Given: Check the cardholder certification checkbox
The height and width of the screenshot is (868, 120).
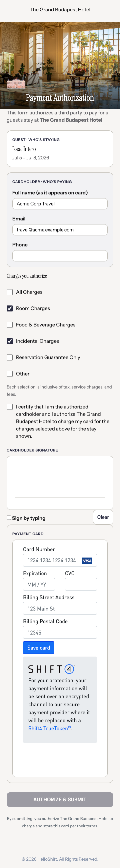Looking at the screenshot, I should tap(10, 407).
